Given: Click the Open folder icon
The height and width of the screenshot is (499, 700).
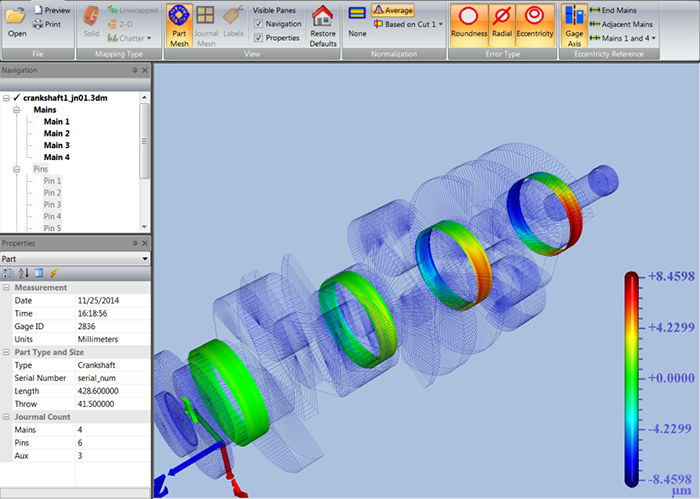Looking at the screenshot, I should point(17,20).
